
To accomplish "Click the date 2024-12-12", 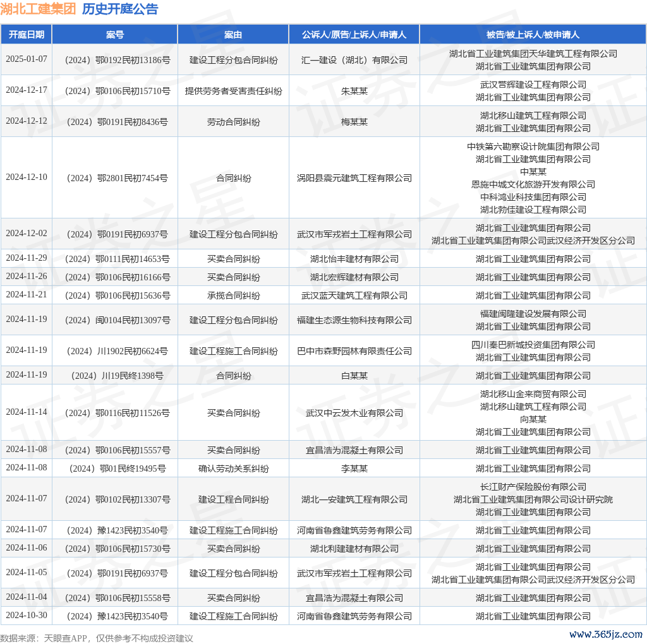I will 27,121.
